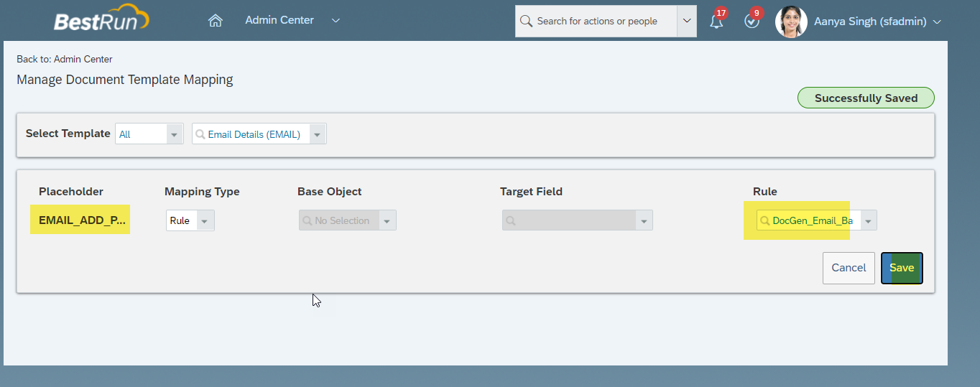This screenshot has height=387, width=980.
Task: Click the magnifier in the Email Details template field
Action: (x=200, y=134)
